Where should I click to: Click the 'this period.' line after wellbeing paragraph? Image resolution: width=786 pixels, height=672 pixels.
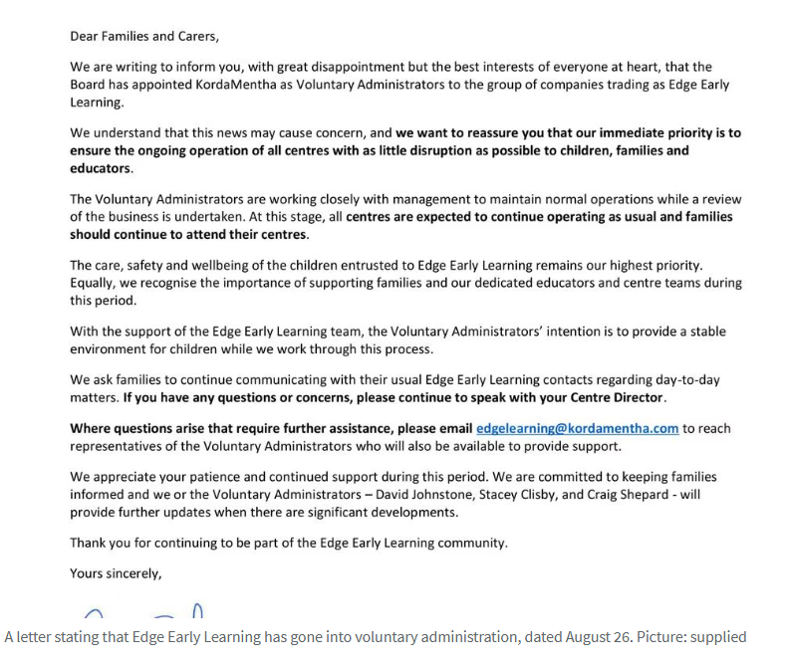(104, 301)
